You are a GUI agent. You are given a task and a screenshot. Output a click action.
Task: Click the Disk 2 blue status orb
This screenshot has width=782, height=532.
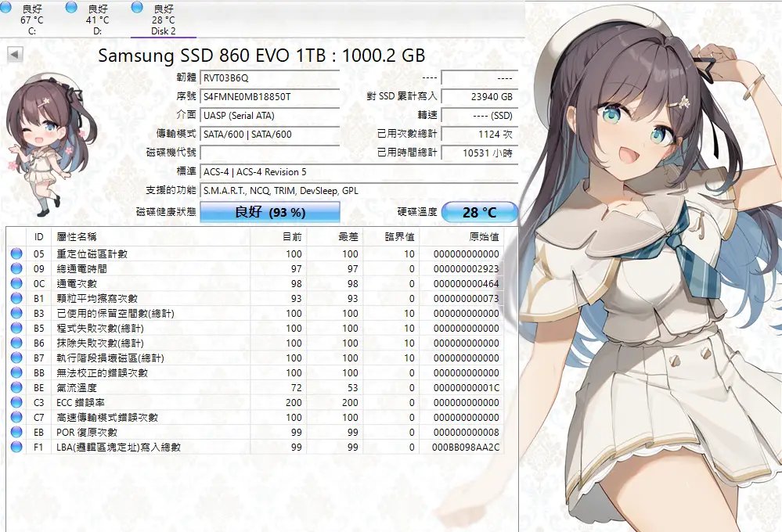[x=138, y=7]
